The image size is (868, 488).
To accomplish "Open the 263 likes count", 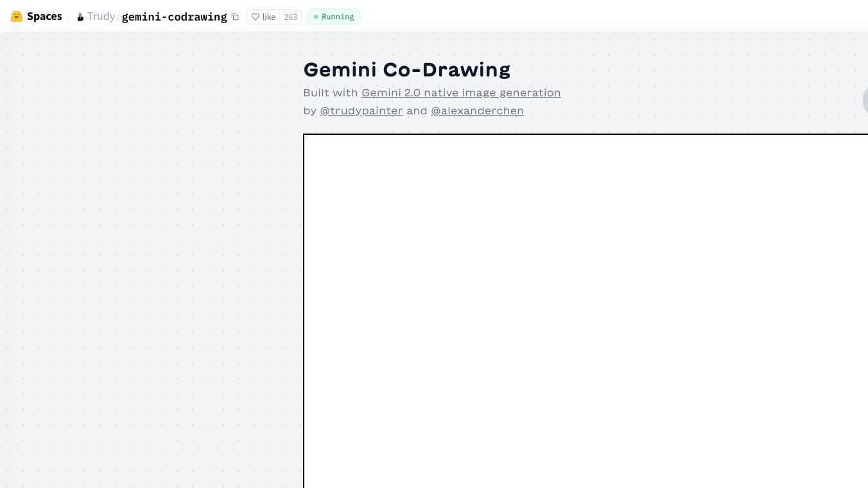I will pos(291,17).
